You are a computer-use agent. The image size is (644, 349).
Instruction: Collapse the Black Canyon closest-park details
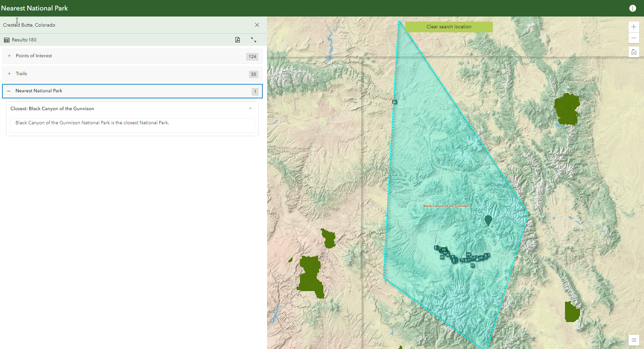coord(250,108)
